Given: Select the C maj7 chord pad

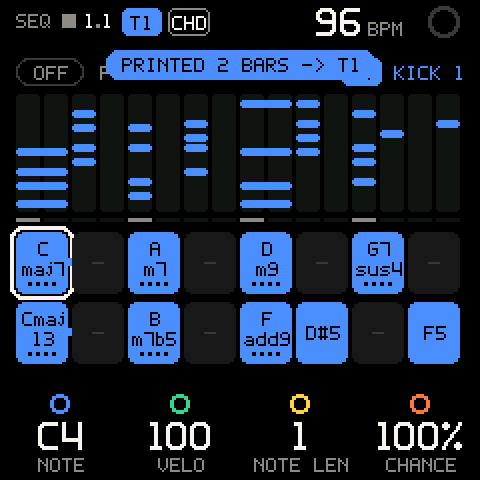Looking at the screenshot, I should [x=42, y=263].
